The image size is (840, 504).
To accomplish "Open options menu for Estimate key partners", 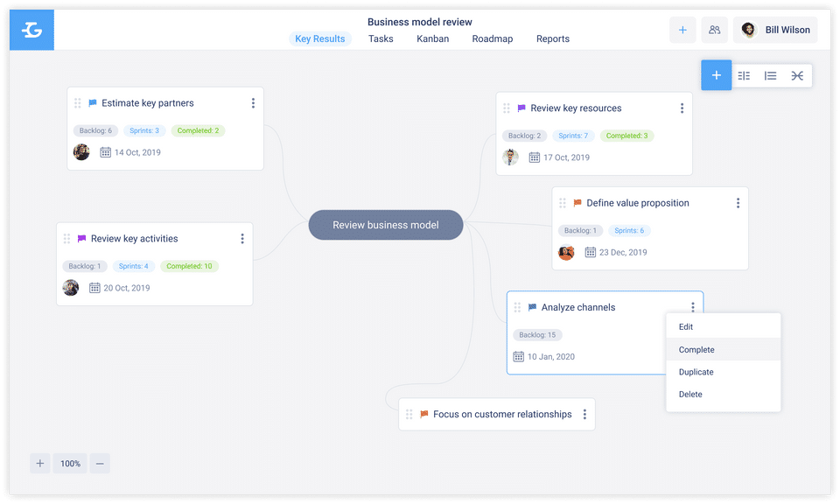I will pos(253,103).
